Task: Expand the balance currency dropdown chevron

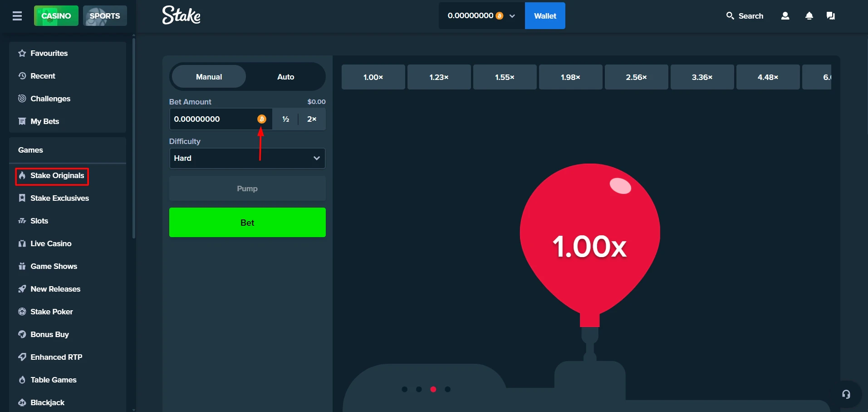Action: (x=512, y=16)
